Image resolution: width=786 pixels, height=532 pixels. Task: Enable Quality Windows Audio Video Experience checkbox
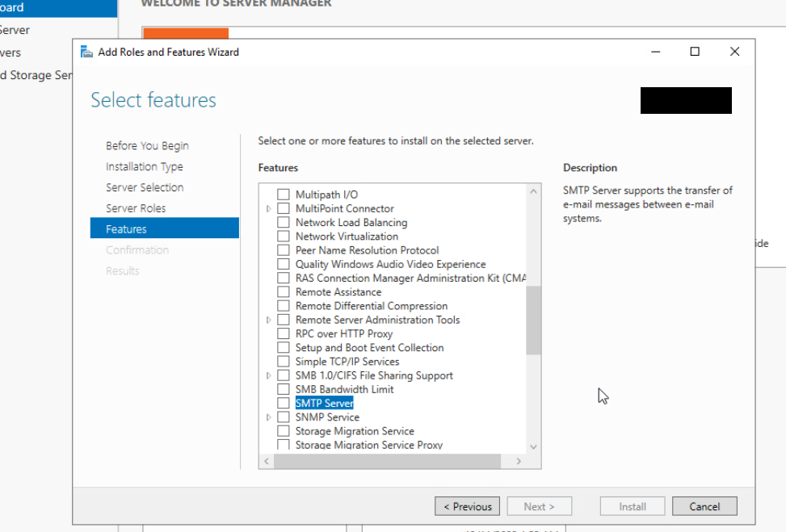(x=284, y=264)
